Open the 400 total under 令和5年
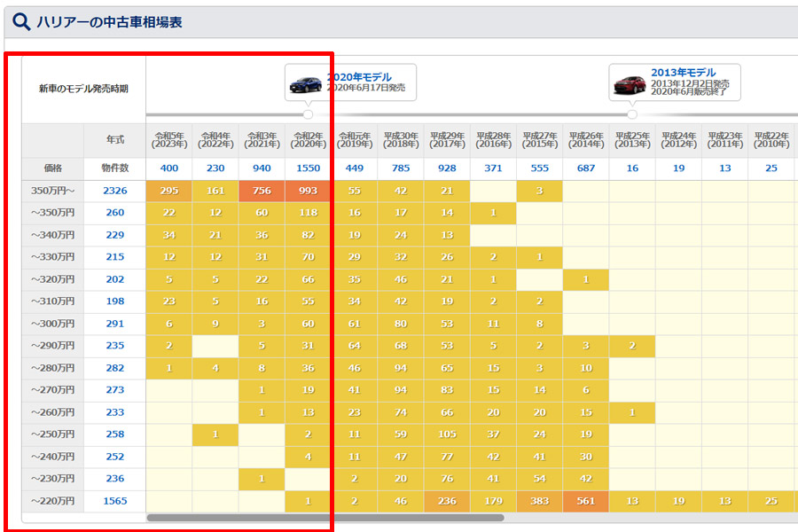 169,168
